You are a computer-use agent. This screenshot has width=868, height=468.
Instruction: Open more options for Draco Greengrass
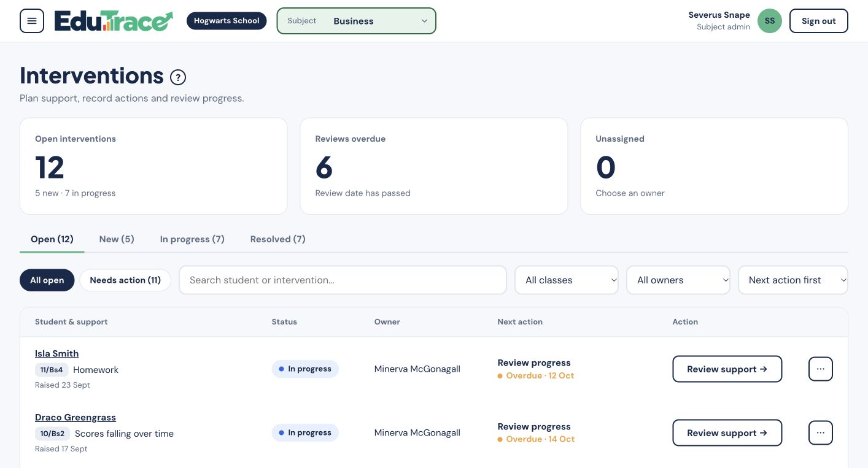pyautogui.click(x=821, y=433)
